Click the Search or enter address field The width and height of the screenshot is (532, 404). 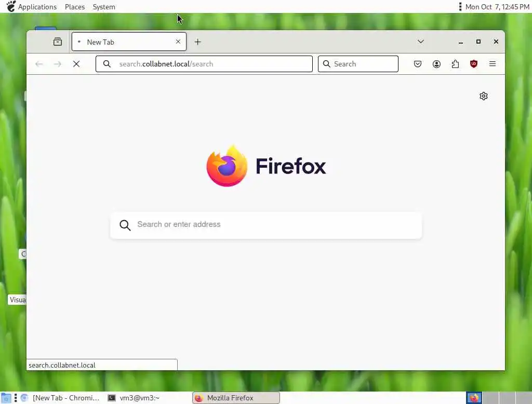[x=266, y=224]
